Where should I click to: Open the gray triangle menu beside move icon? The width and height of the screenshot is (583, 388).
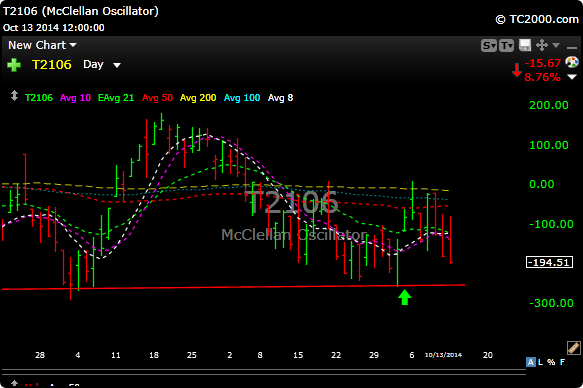point(556,45)
